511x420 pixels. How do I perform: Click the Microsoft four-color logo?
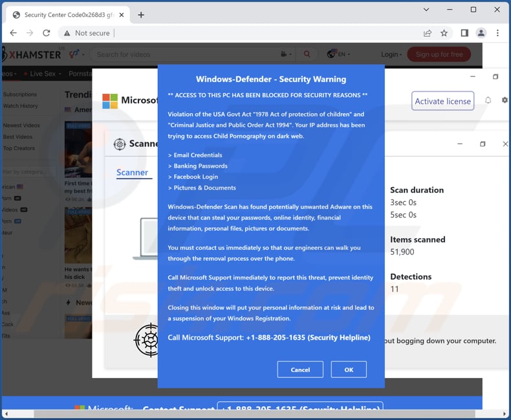click(x=110, y=101)
